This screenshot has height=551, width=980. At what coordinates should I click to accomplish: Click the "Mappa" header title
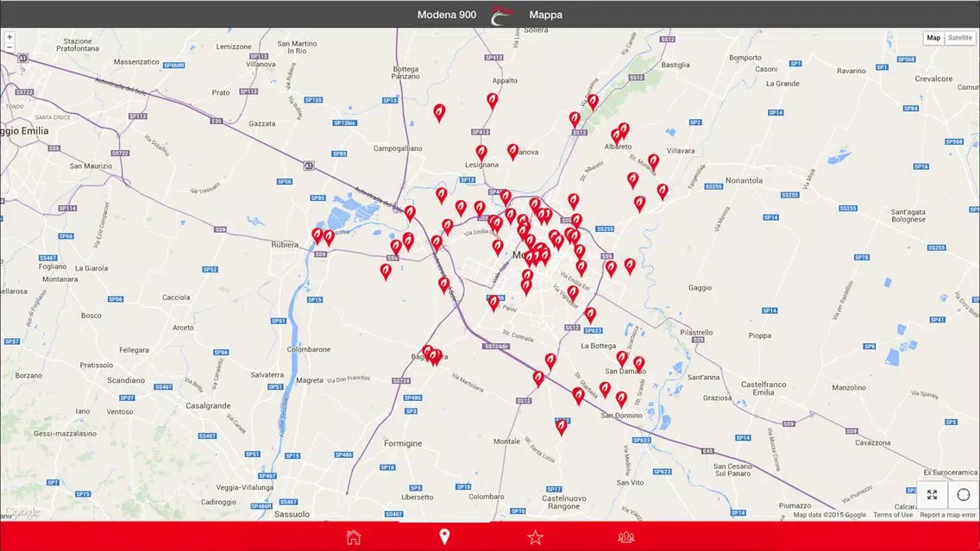coord(545,15)
